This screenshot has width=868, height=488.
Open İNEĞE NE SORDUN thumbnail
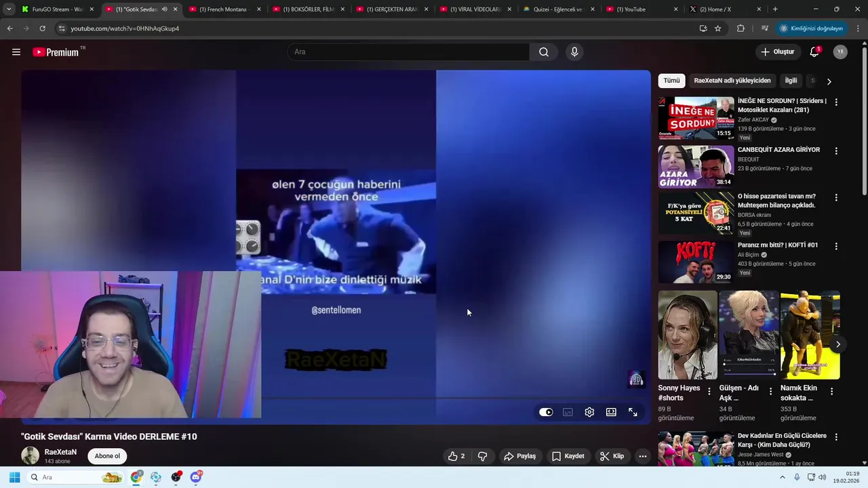tap(696, 118)
